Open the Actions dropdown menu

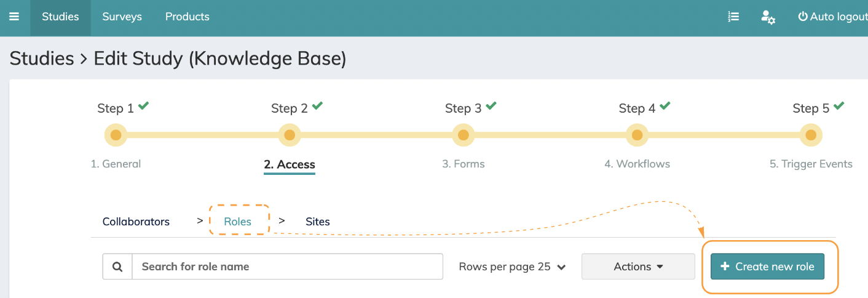(638, 267)
